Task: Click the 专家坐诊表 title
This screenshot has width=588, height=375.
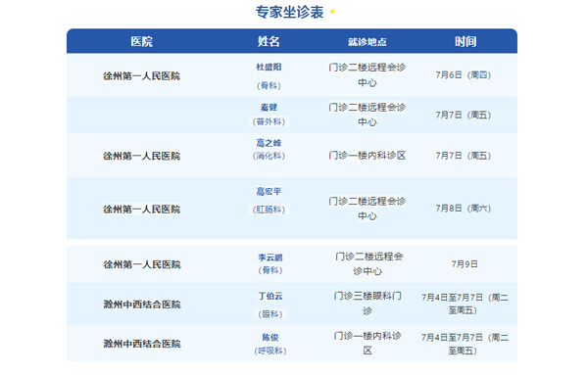Action: coord(289,13)
